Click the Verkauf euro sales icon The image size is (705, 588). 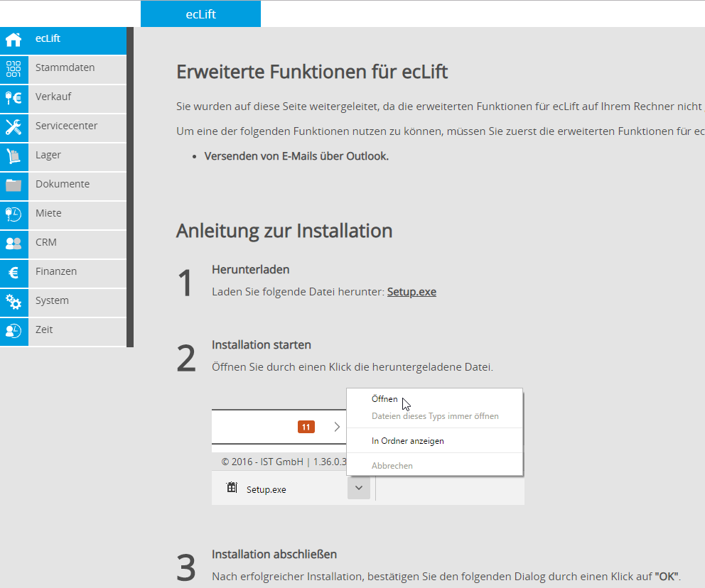tap(14, 98)
